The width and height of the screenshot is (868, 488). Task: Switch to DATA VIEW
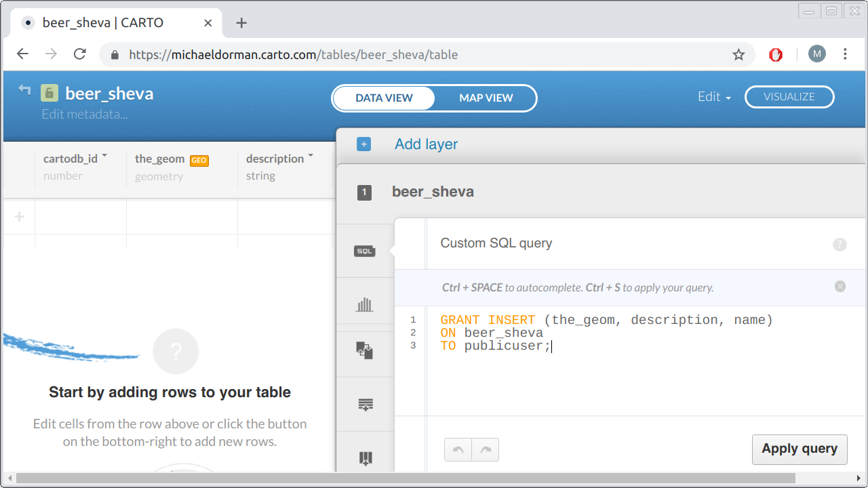(x=384, y=98)
